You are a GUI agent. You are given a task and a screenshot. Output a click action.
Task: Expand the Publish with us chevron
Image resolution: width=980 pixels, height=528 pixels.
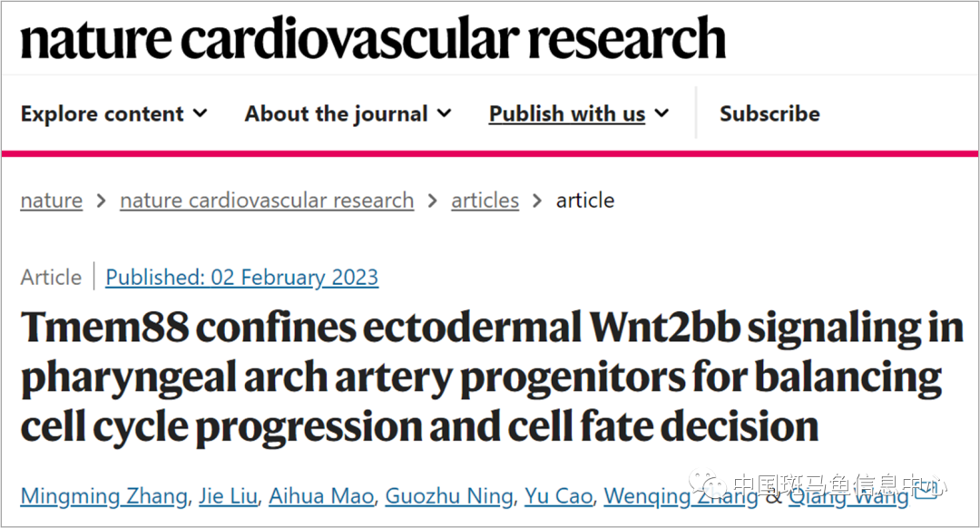tap(661, 113)
